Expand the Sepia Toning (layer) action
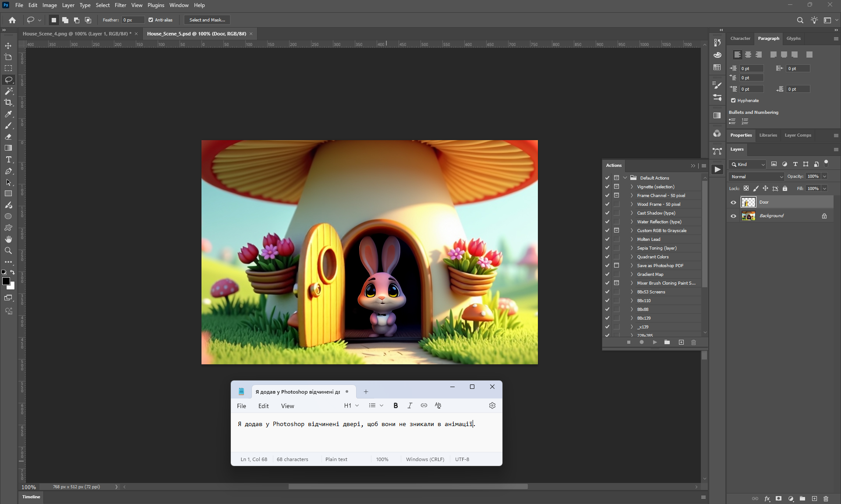Image resolution: width=841 pixels, height=504 pixels. [x=632, y=248]
